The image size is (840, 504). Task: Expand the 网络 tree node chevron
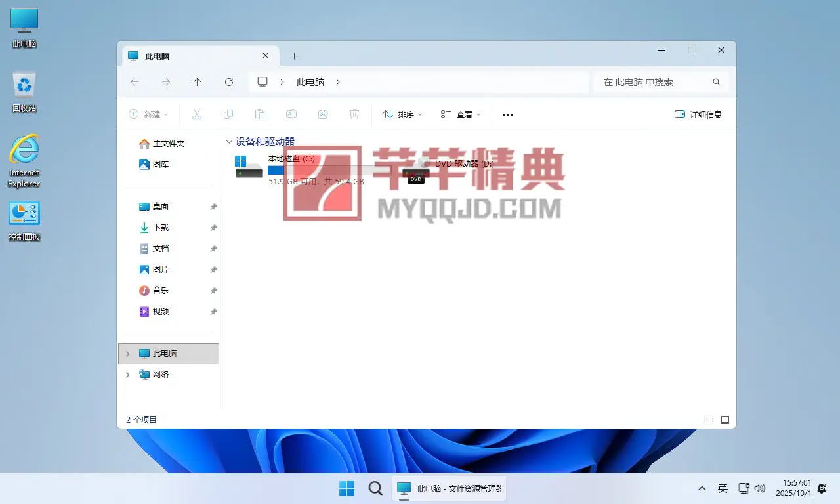(x=128, y=375)
